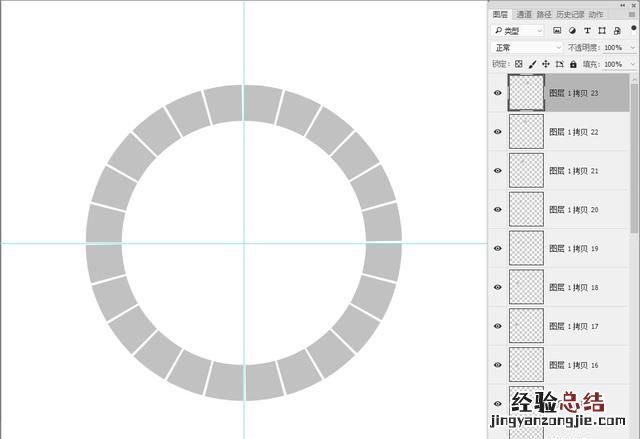Filter for adjustment layers icon
The width and height of the screenshot is (640, 439).
point(572,31)
